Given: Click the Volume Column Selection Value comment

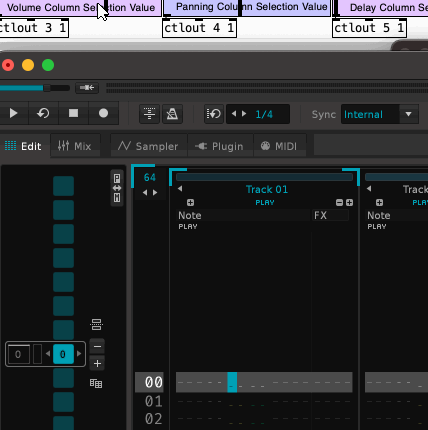Looking at the screenshot, I should pos(80,7).
